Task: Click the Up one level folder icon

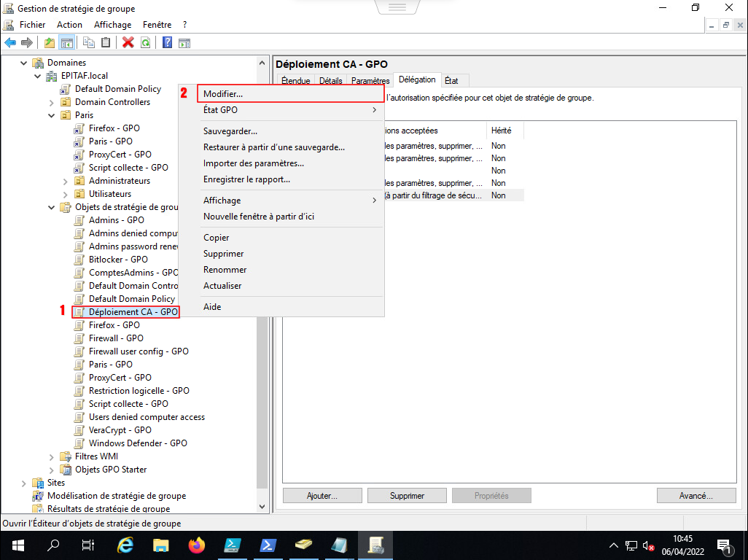Action: [x=50, y=42]
